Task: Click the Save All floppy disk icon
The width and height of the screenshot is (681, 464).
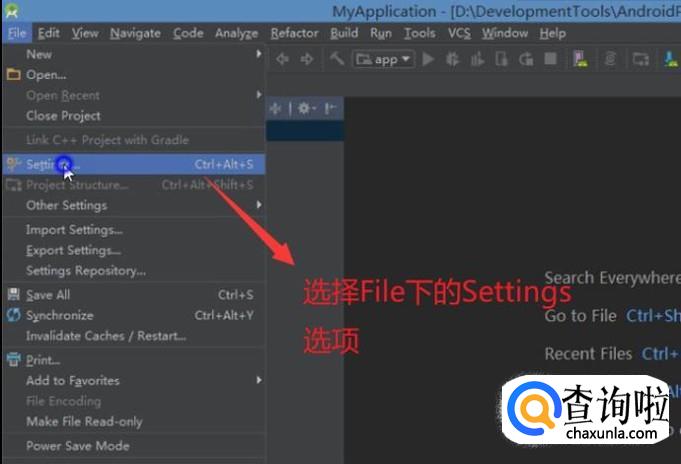Action: (13, 295)
